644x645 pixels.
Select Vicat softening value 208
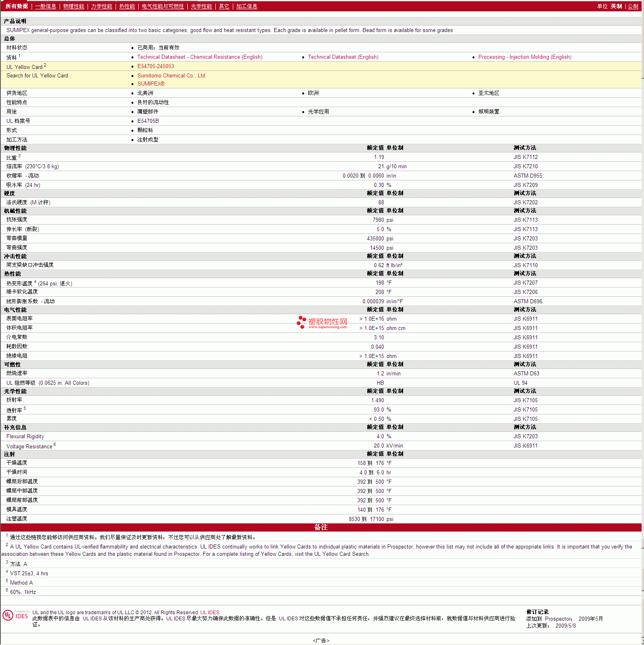tap(380, 292)
